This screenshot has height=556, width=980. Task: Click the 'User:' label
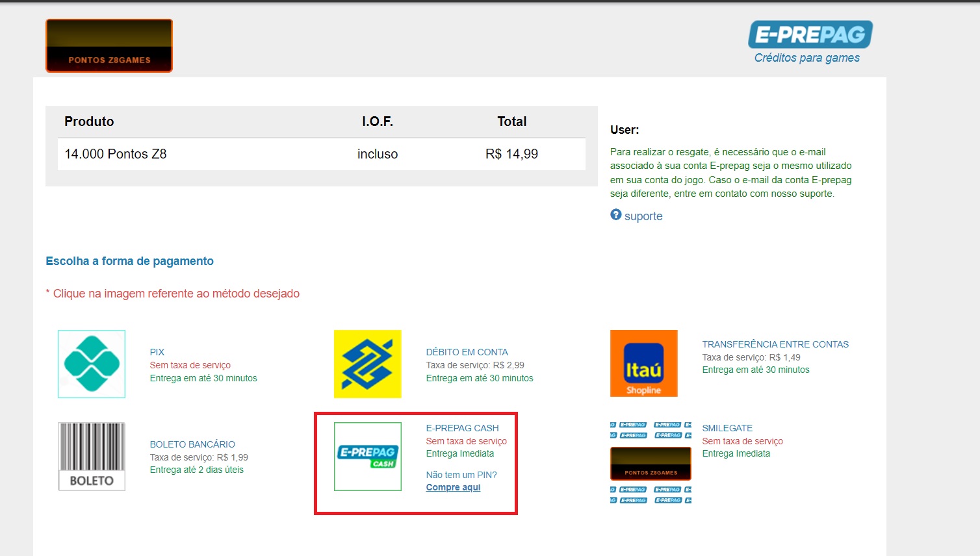coord(625,130)
